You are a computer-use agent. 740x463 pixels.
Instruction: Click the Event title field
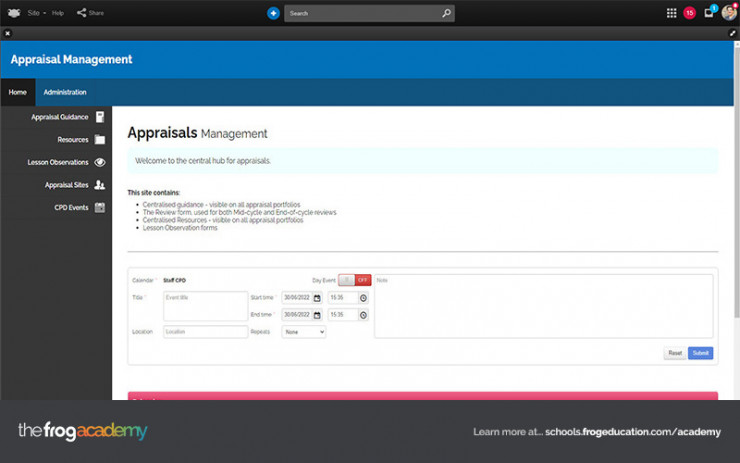click(x=205, y=306)
